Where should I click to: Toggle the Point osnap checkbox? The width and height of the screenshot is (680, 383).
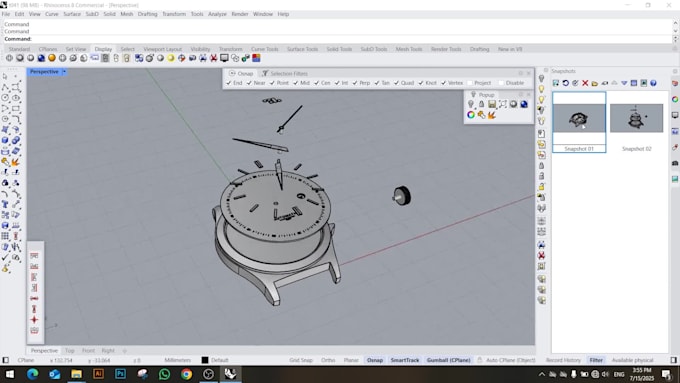tap(272, 83)
